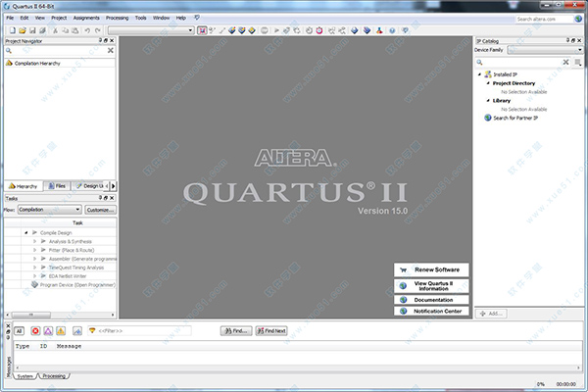Viewport: 588px width, 392px height.
Task: Open the Notification Center button
Action: 431,311
